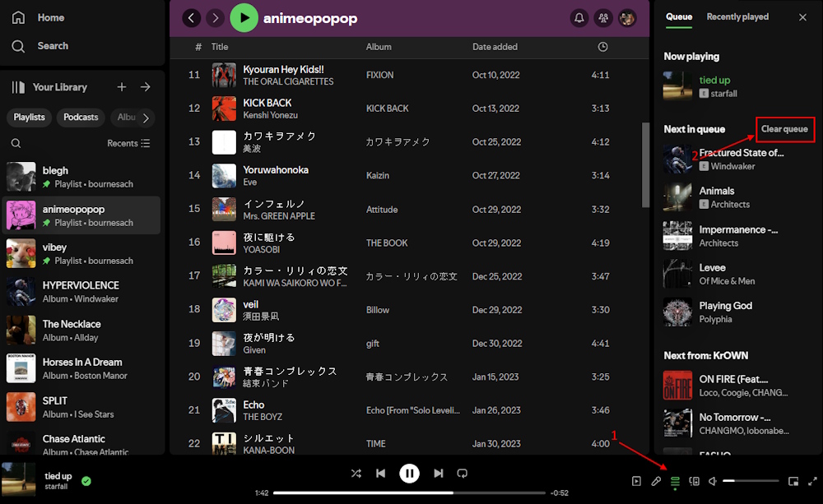Select track Kyouran Hey Kids!!
Viewport: 823px width, 504px height.
[x=283, y=70]
